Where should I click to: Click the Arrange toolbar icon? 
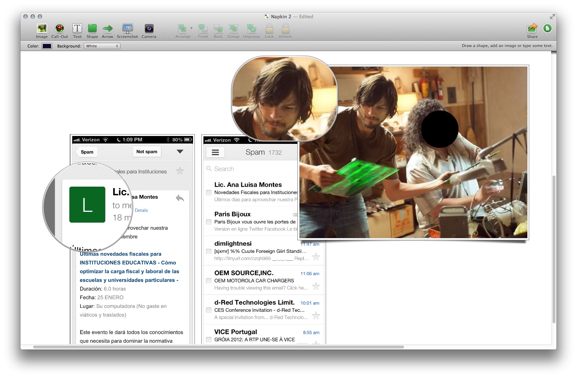tap(183, 31)
